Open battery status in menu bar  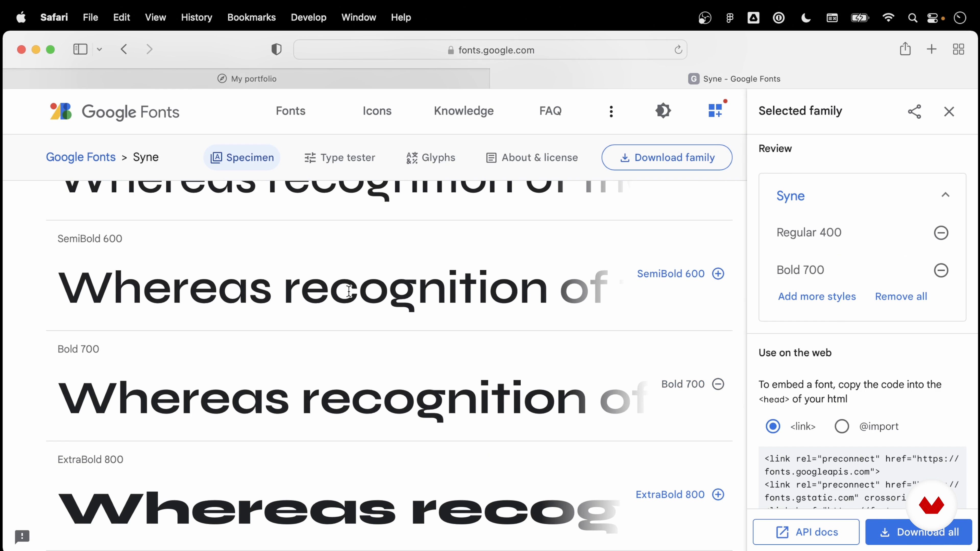[x=859, y=18]
